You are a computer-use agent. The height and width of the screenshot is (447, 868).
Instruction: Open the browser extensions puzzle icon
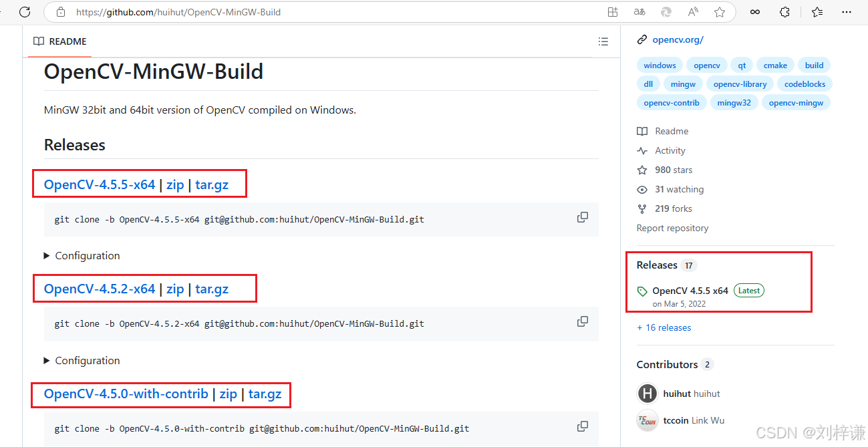pos(785,12)
